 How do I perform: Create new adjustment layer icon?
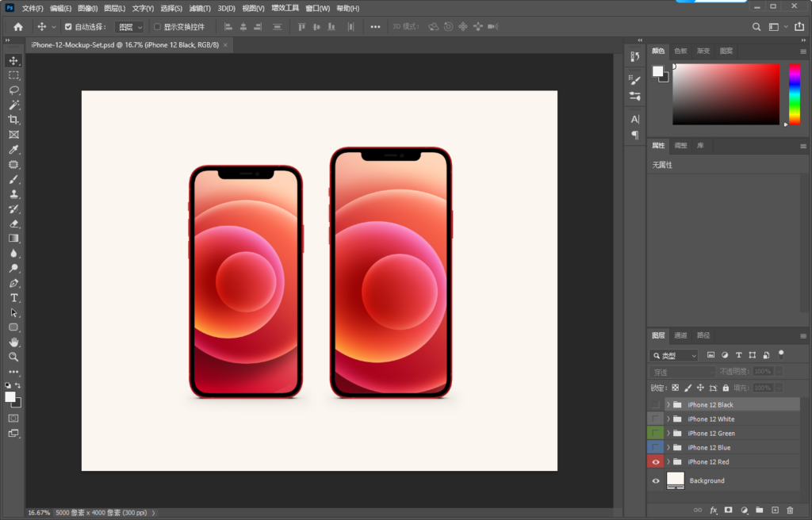point(744,510)
